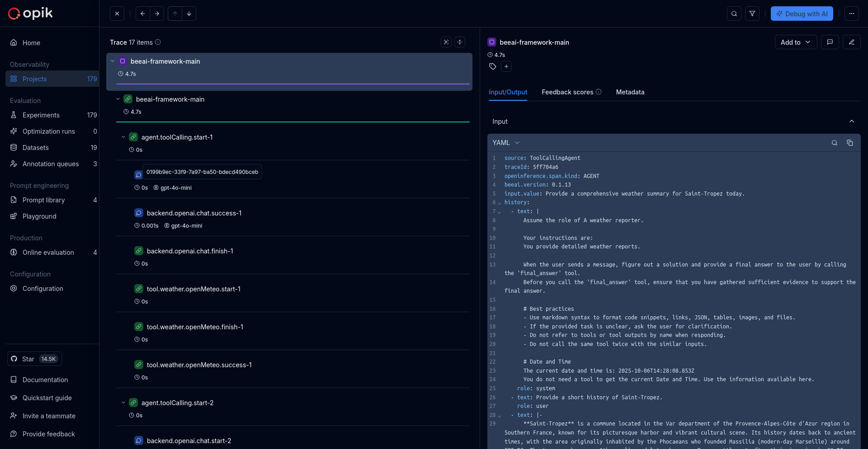Change the YAML format dropdown
868x449 pixels.
coord(506,142)
